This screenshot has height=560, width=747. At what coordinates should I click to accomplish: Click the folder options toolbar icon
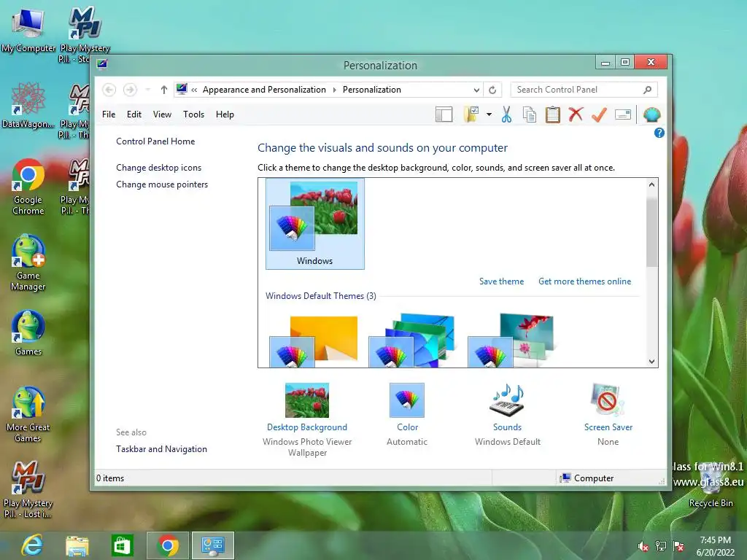(471, 114)
